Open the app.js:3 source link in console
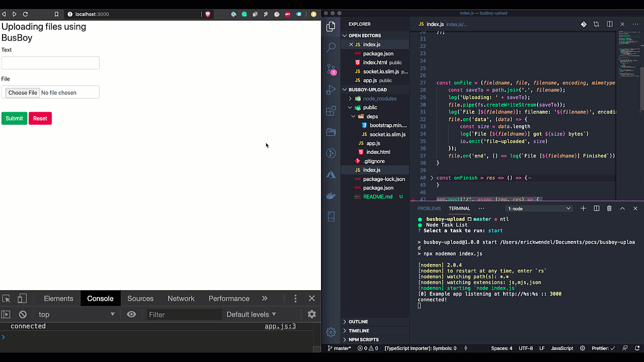Image resolution: width=644 pixels, height=362 pixels. click(x=280, y=326)
